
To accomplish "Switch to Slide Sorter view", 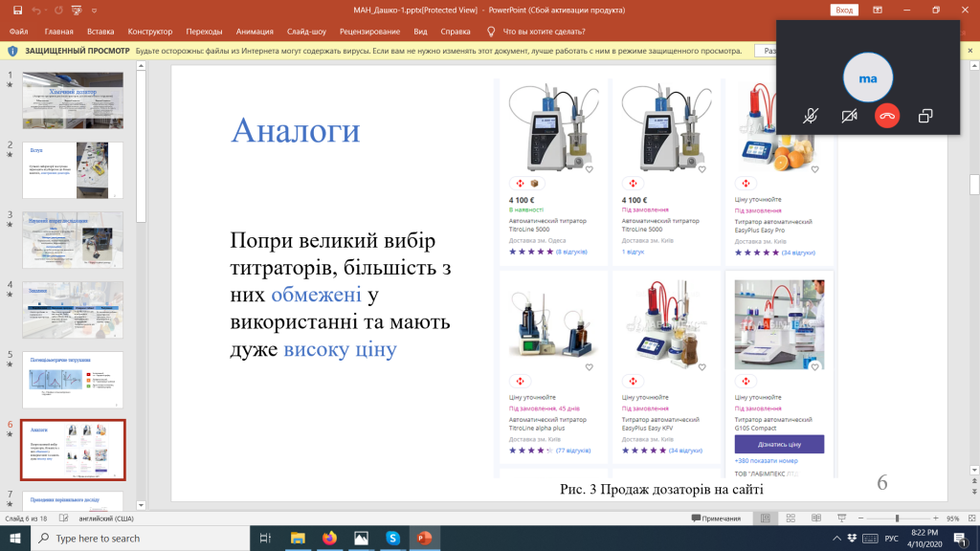I will pos(791,518).
